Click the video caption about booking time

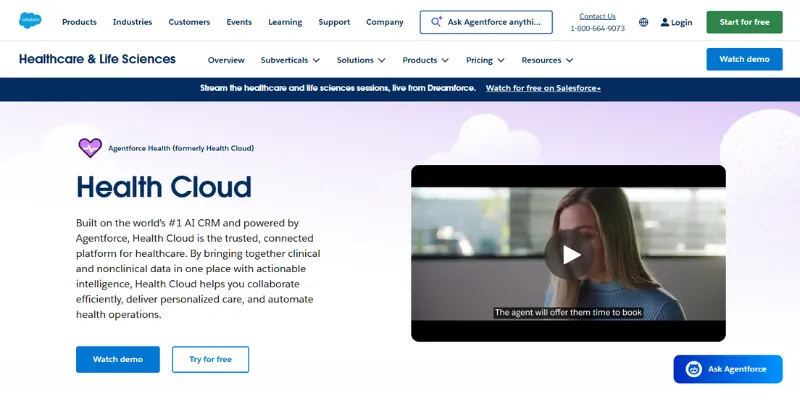pos(568,312)
